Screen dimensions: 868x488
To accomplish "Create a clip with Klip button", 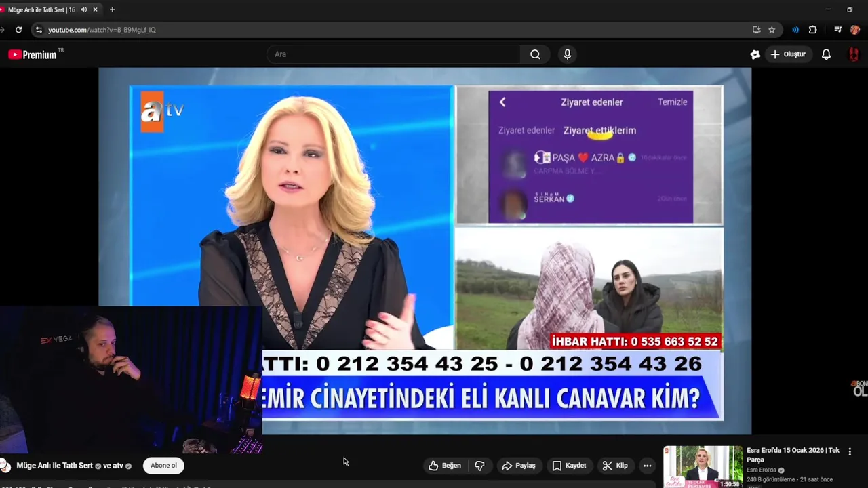I will point(615,466).
